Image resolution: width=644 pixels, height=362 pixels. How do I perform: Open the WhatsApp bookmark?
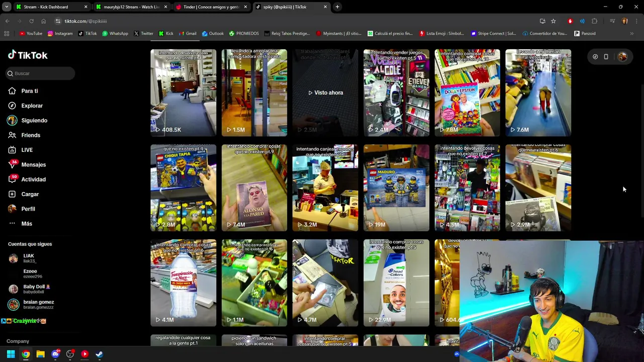pyautogui.click(x=115, y=34)
